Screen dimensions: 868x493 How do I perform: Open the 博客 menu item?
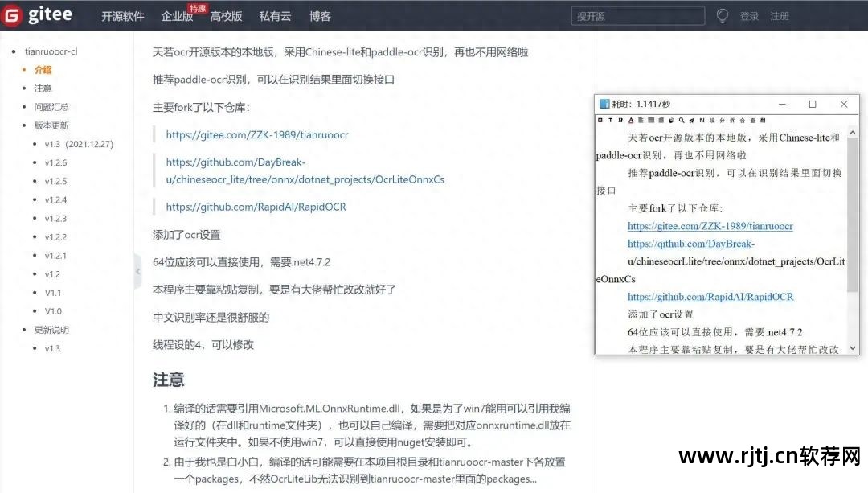point(320,17)
